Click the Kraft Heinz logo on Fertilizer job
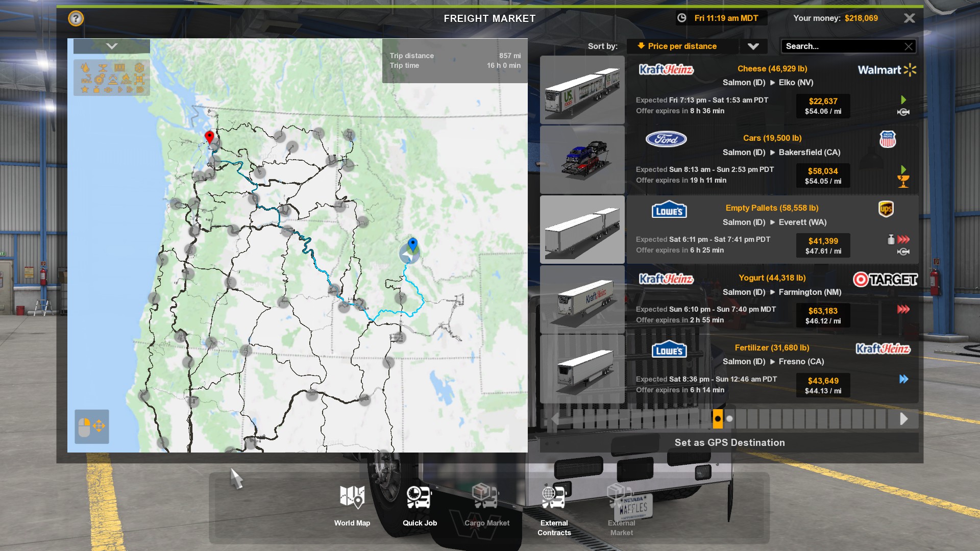 pyautogui.click(x=883, y=348)
